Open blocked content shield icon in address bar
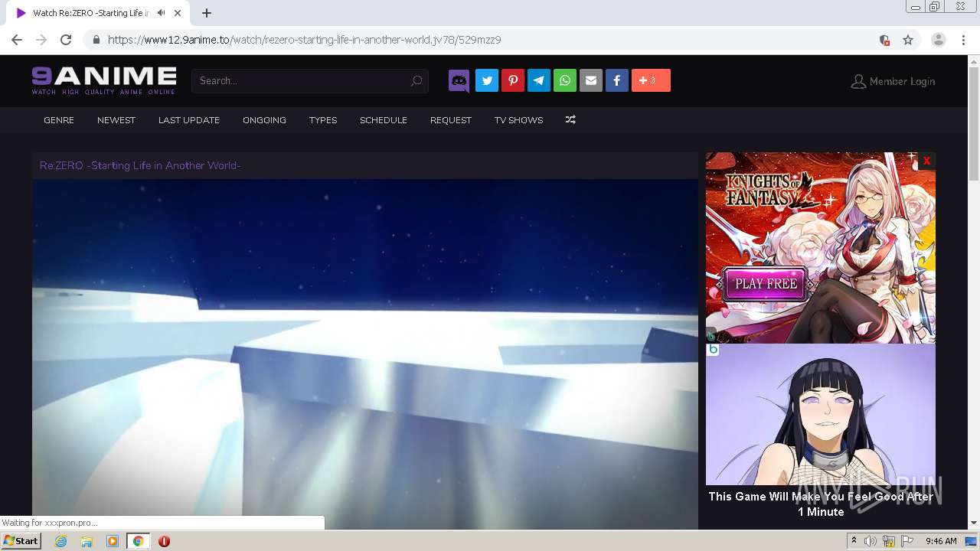 click(884, 40)
